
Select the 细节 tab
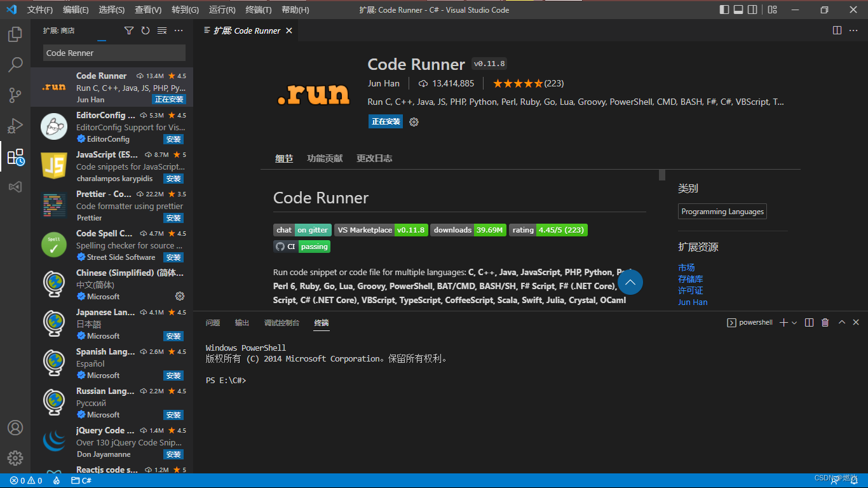pyautogui.click(x=284, y=158)
